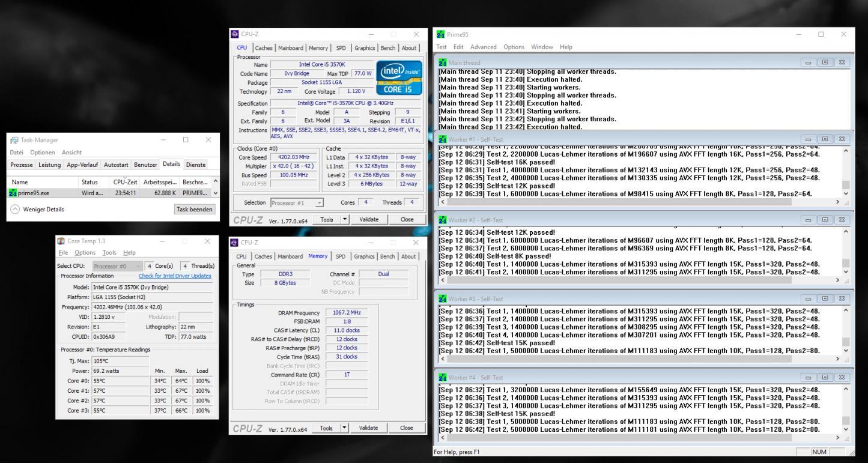Click the Worker #4 Self-Test window icon
The height and width of the screenshot is (463, 868).
(x=443, y=378)
